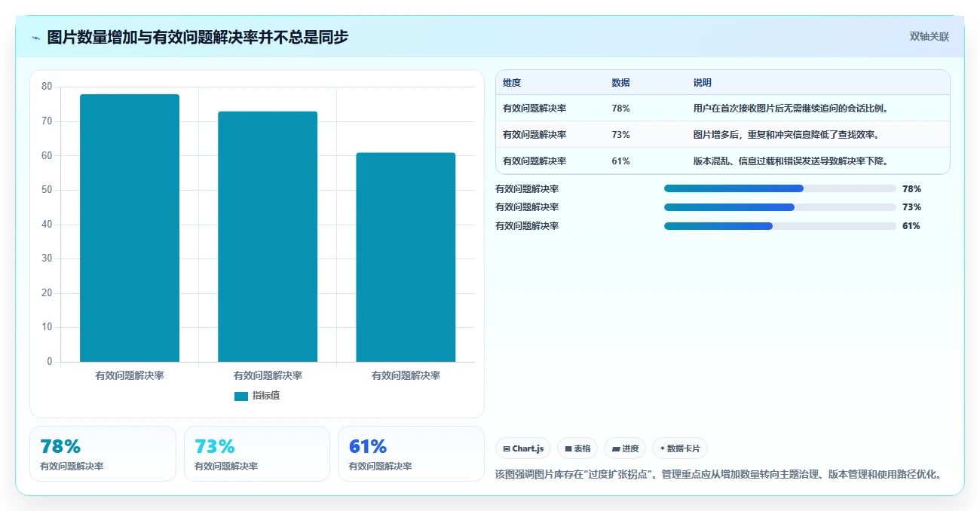Click the title 图片数量增加与有效问题解决率并不总是同步

[198, 37]
